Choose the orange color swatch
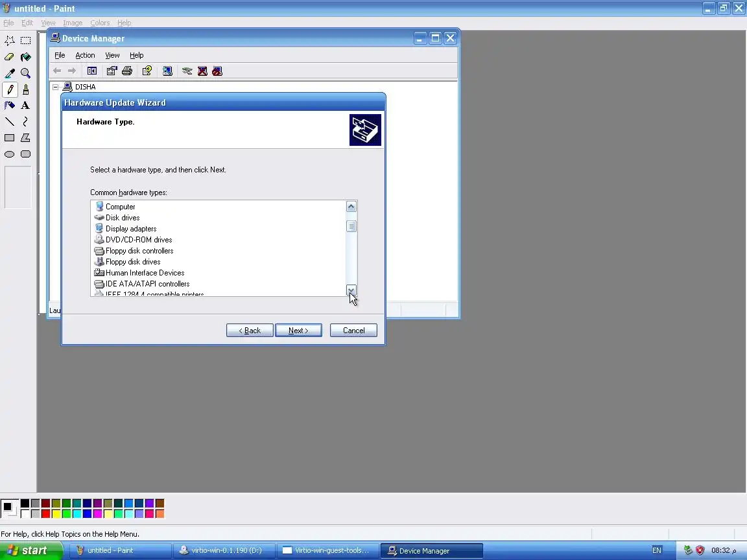This screenshot has width=747, height=560. 160,513
